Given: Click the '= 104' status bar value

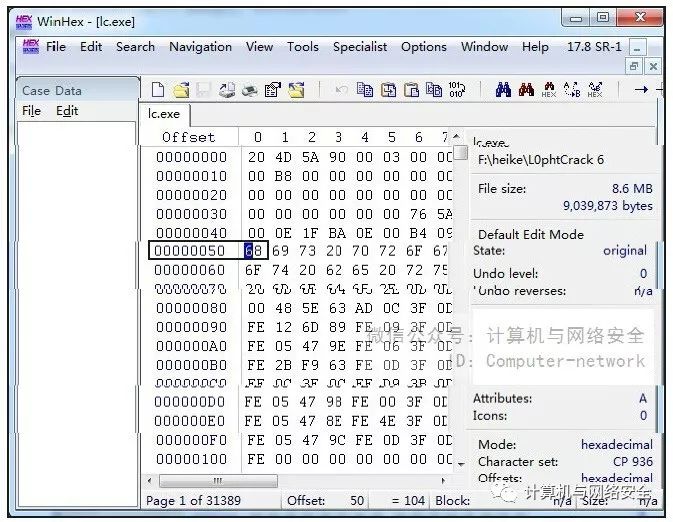Looking at the screenshot, I should [408, 501].
